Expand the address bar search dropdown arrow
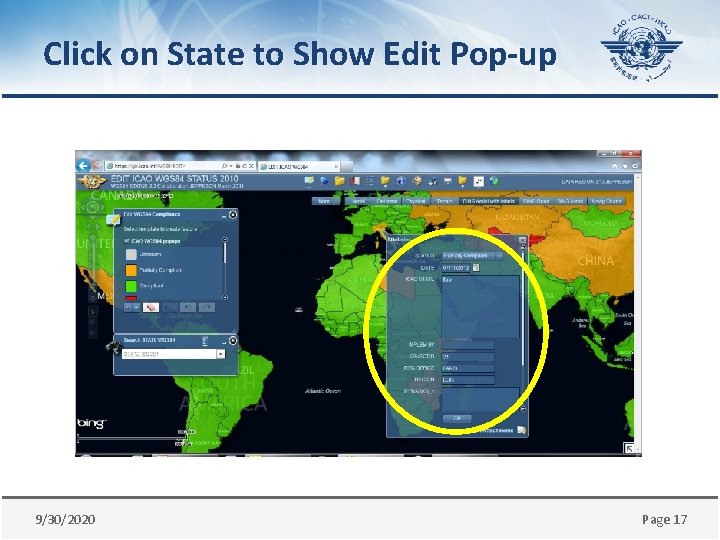Screen dimensions: 720x540 (x=231, y=166)
